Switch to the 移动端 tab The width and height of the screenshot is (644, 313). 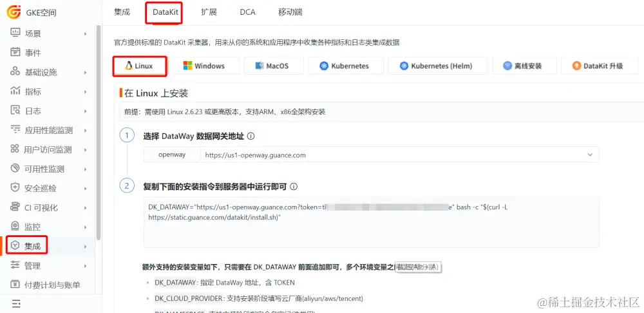pos(290,12)
